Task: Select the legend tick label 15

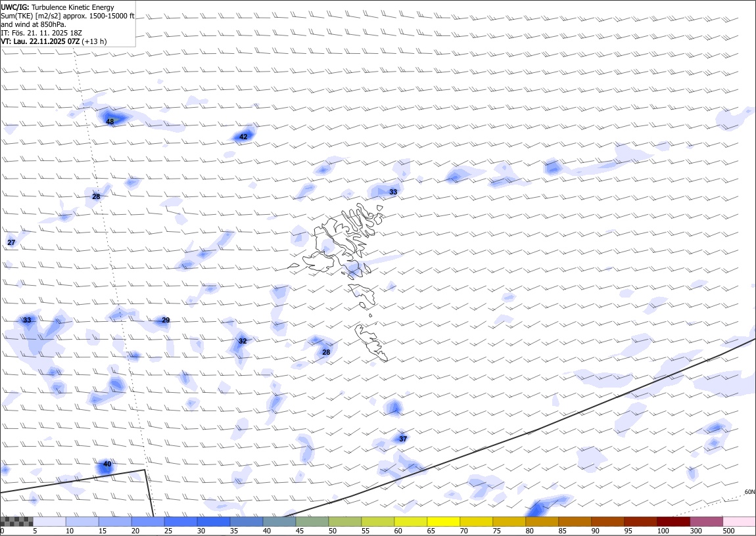Action: [x=103, y=531]
